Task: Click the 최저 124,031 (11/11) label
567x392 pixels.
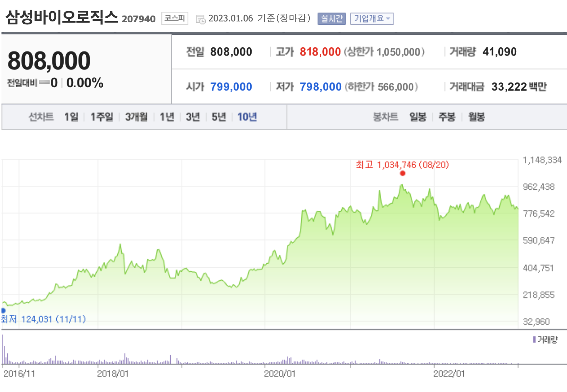Action: [x=43, y=319]
